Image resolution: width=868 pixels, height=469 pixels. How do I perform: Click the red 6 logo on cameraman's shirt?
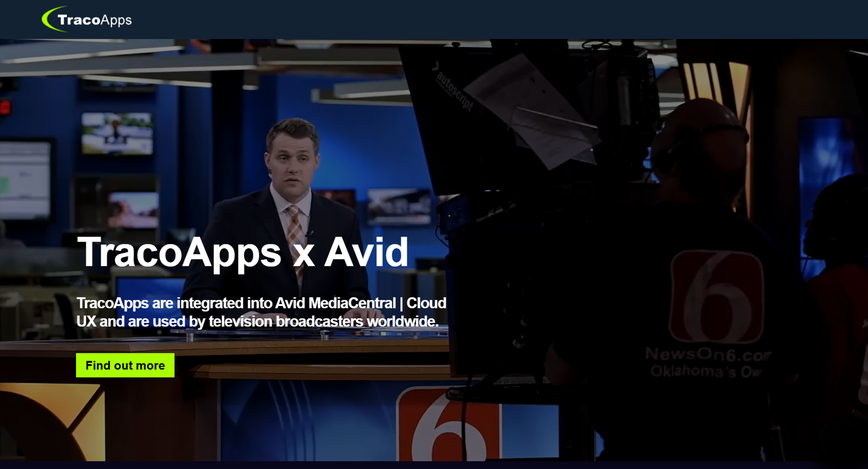coord(717,296)
